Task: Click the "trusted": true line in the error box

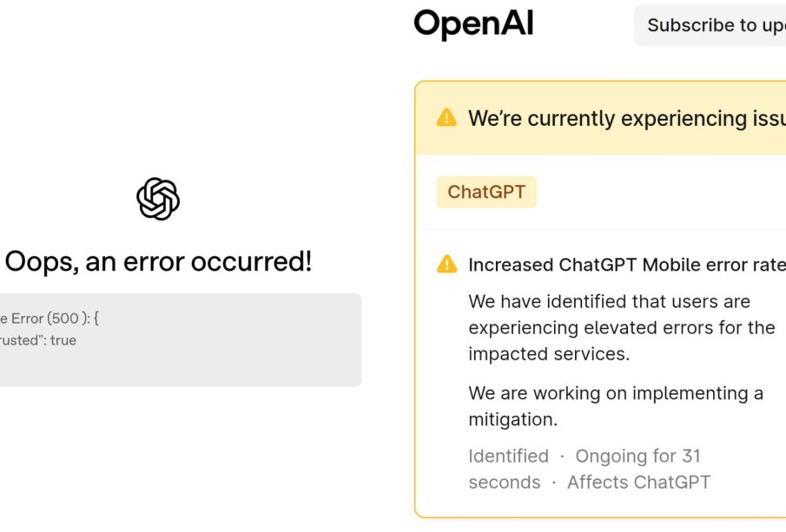Action: (38, 340)
